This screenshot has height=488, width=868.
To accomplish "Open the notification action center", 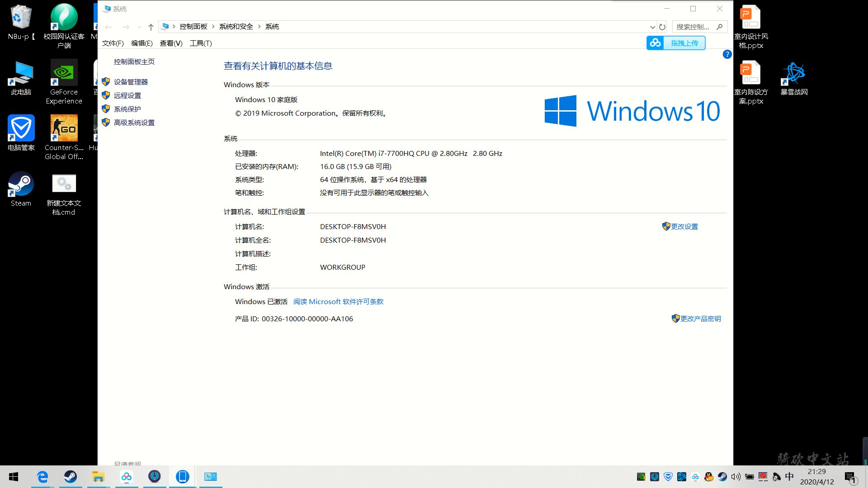I will pyautogui.click(x=850, y=477).
